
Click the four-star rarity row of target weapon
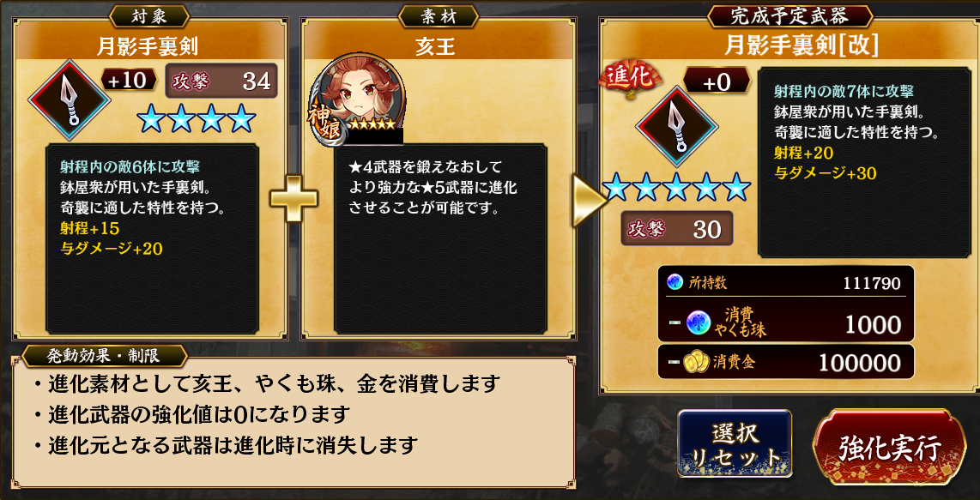pos(197,118)
